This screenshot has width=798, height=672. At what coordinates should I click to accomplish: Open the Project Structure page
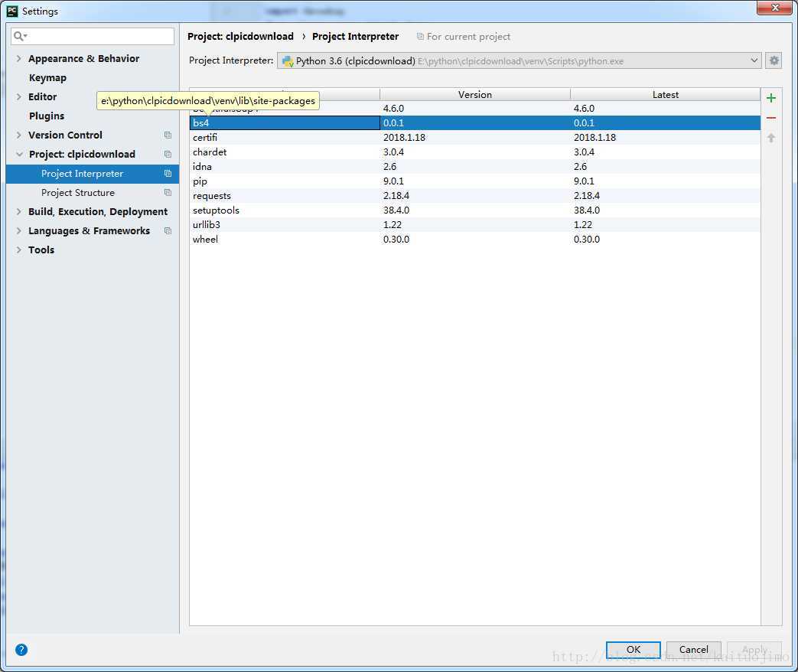pos(78,193)
